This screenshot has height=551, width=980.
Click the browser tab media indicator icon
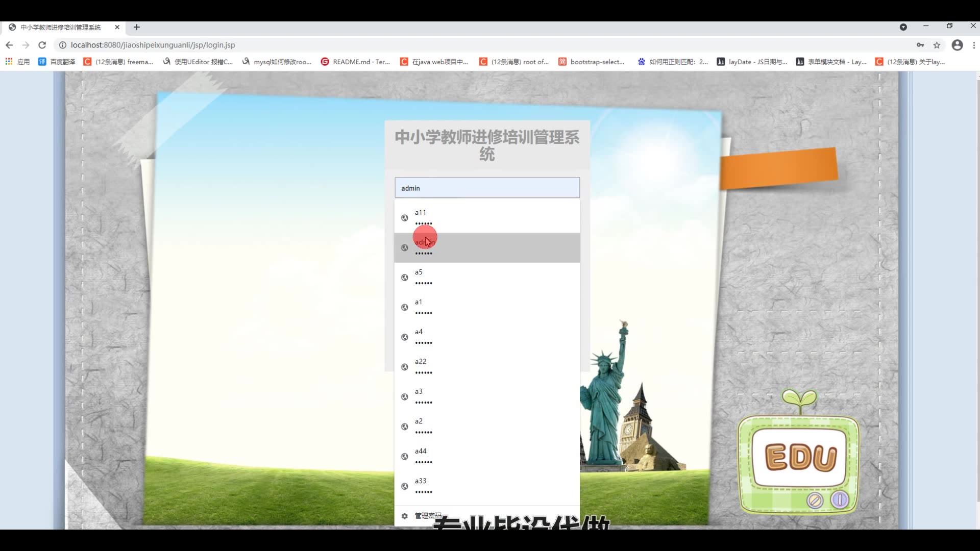click(903, 27)
